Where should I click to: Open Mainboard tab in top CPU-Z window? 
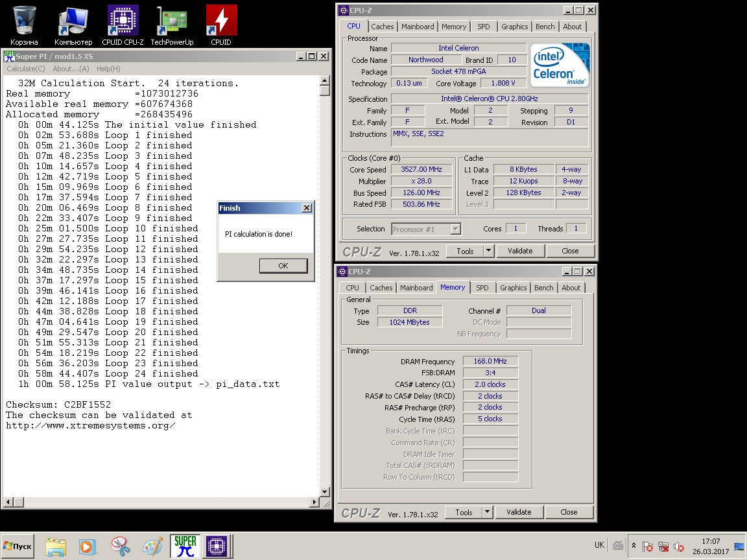[418, 27]
